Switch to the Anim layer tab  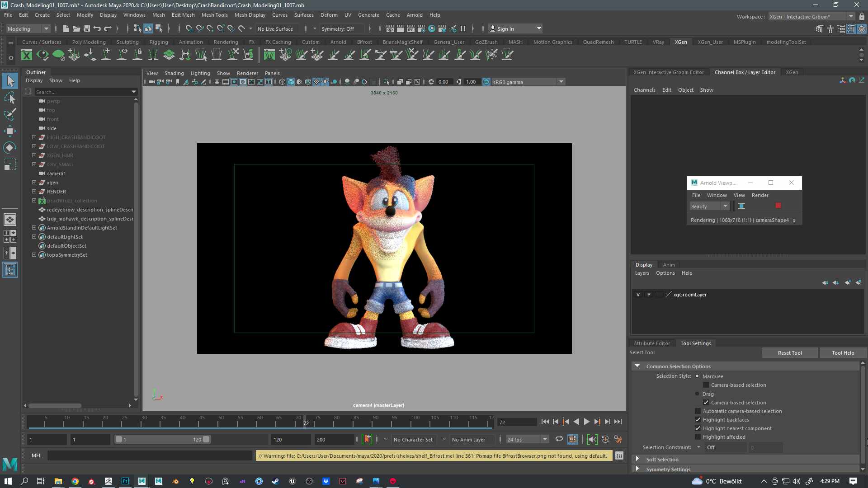click(x=669, y=265)
